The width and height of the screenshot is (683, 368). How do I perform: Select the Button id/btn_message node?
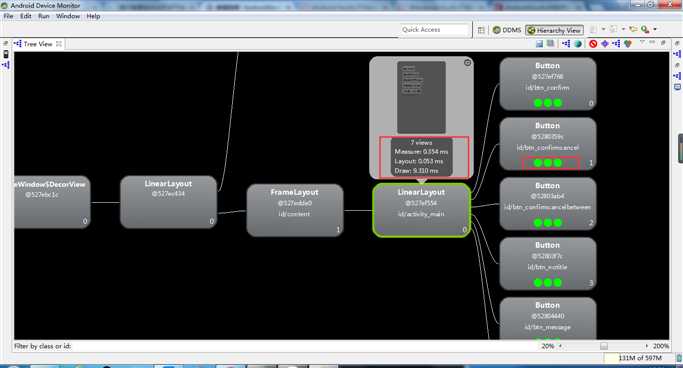pyautogui.click(x=548, y=318)
